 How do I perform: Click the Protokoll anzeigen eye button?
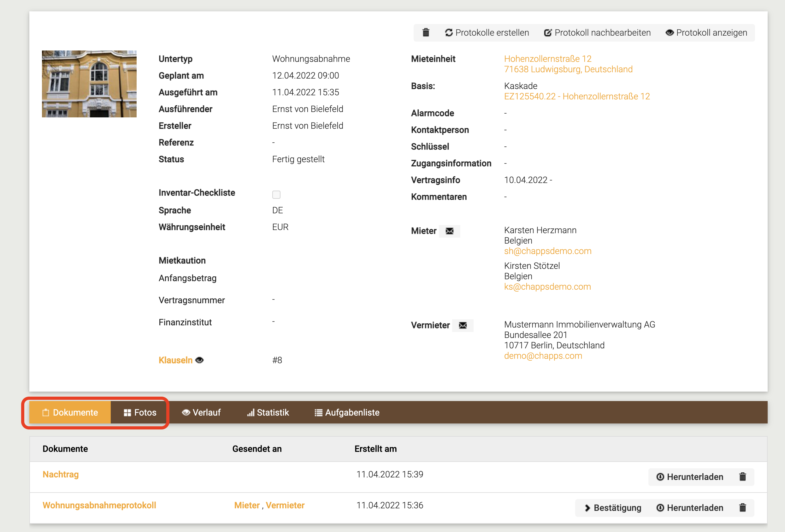(x=706, y=33)
